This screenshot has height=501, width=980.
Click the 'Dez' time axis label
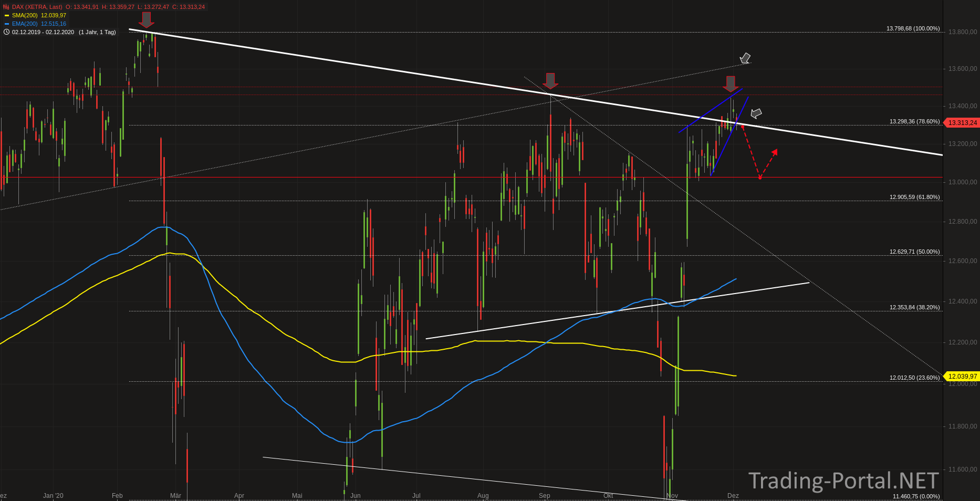[x=733, y=496]
